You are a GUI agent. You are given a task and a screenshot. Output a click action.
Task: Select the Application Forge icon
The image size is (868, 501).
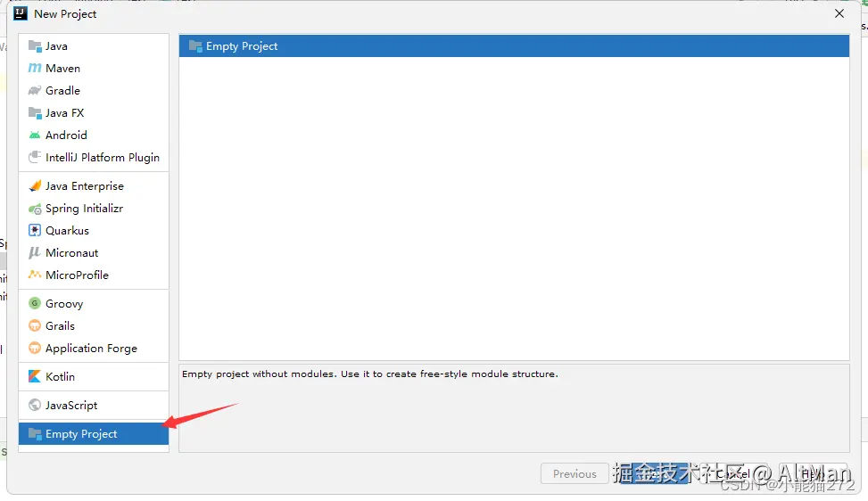pos(35,348)
